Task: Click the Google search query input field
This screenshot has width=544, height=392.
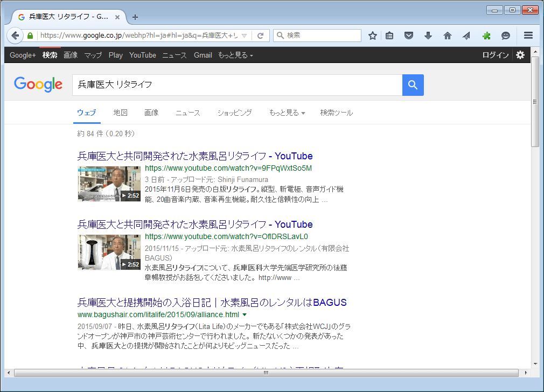Action: [238, 85]
